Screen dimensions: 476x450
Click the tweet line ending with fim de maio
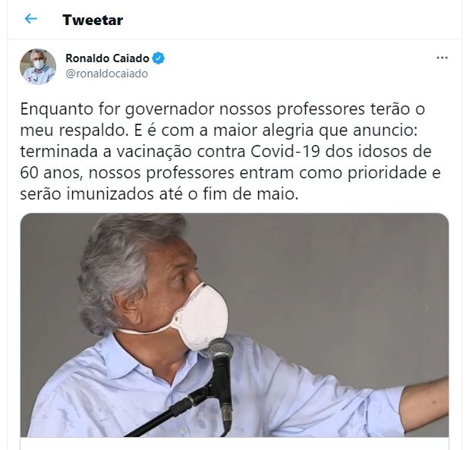click(x=159, y=194)
